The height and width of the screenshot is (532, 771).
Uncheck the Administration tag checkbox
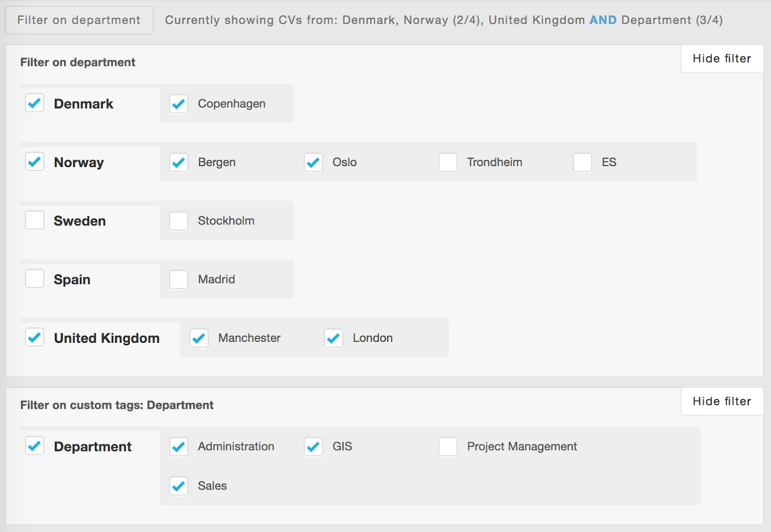tap(179, 446)
